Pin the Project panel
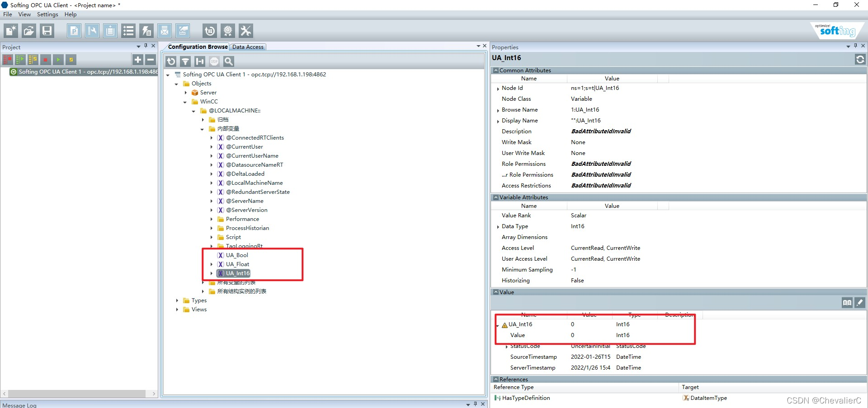The image size is (868, 408). click(x=146, y=46)
